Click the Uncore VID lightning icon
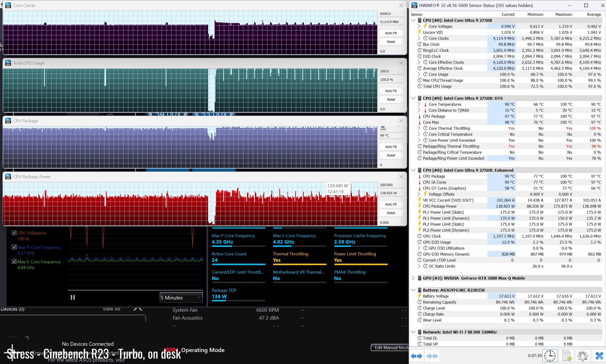Image resolution: width=606 pixels, height=364 pixels. (x=420, y=32)
